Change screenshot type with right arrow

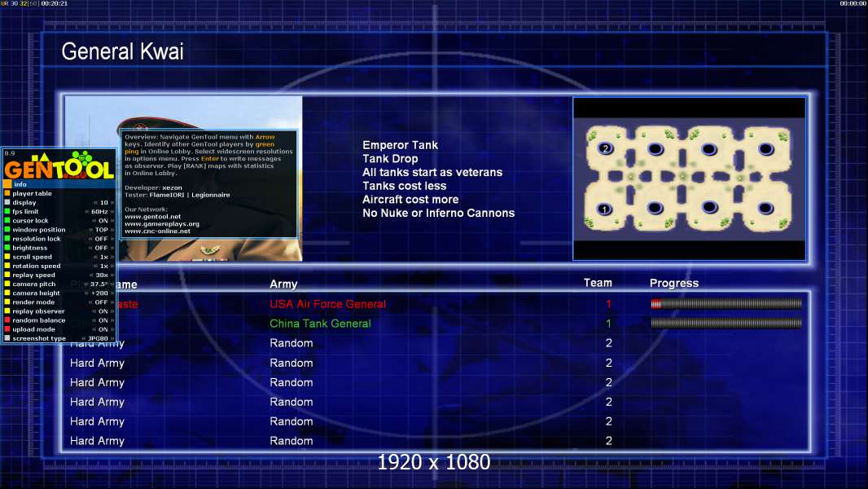112,338
